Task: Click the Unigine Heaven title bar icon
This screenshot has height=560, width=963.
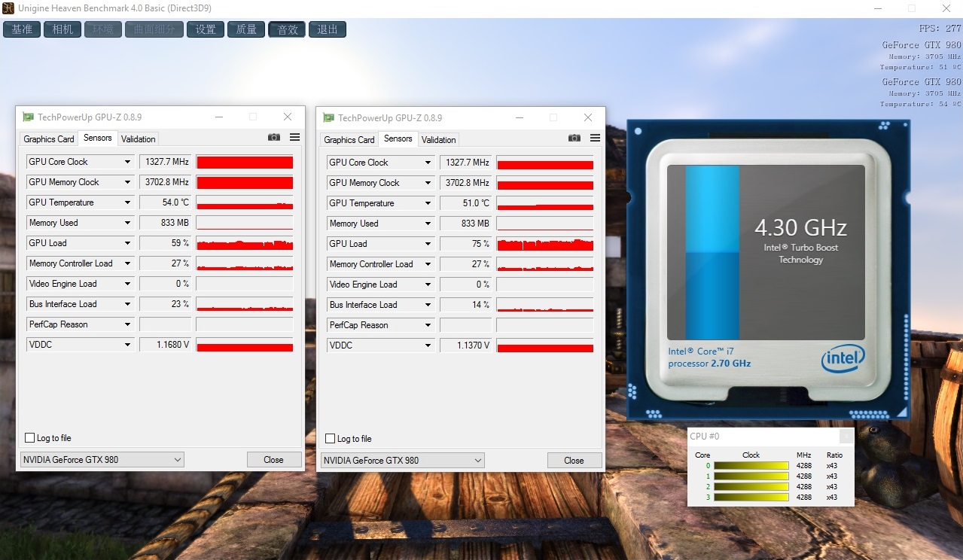Action: coord(8,8)
